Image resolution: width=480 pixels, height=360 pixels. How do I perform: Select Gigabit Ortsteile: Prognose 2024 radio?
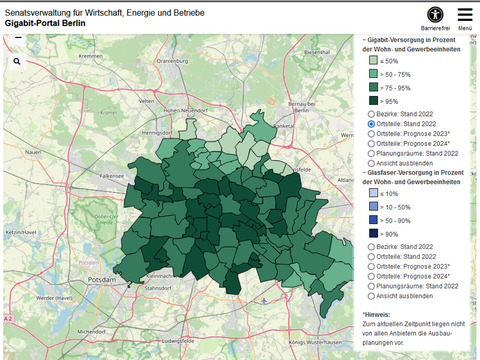click(371, 144)
